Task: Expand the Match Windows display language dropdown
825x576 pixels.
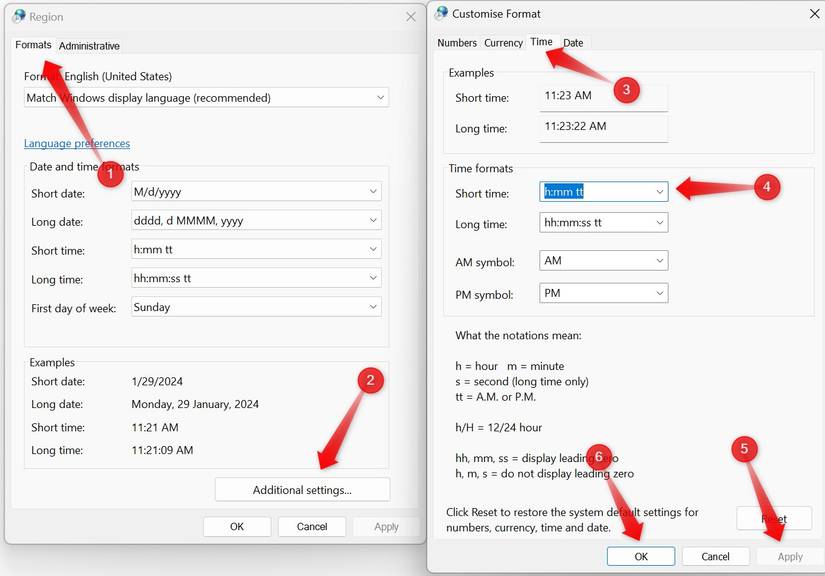Action: tap(205, 97)
